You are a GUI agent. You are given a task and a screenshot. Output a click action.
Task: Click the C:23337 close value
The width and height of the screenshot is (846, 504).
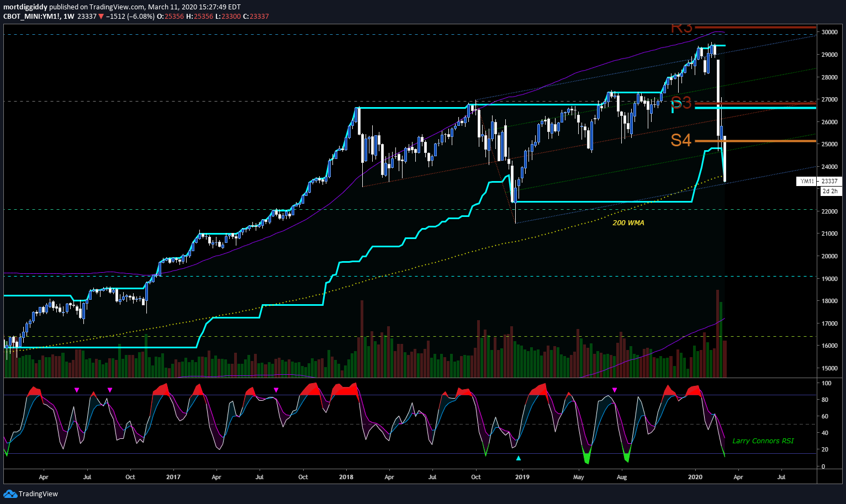pyautogui.click(x=256, y=17)
